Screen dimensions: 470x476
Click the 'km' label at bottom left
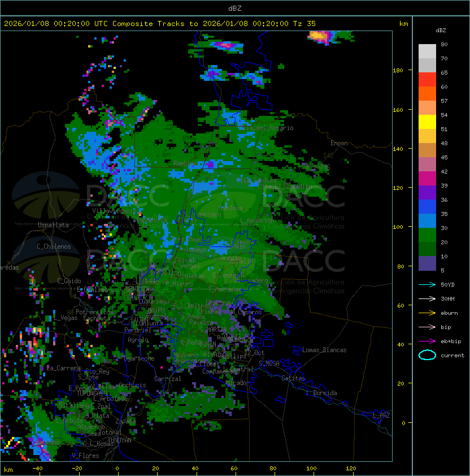coord(8,470)
